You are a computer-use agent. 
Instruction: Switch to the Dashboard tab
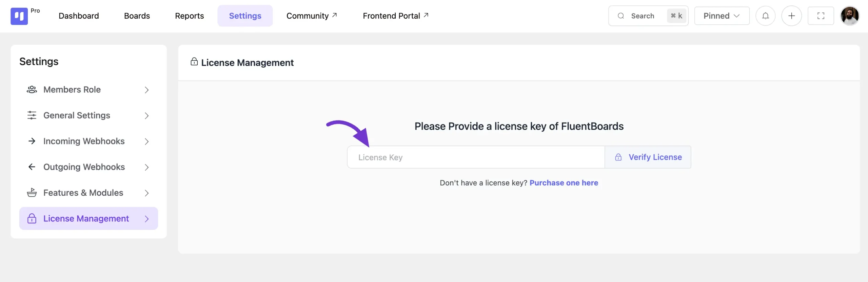(x=79, y=16)
